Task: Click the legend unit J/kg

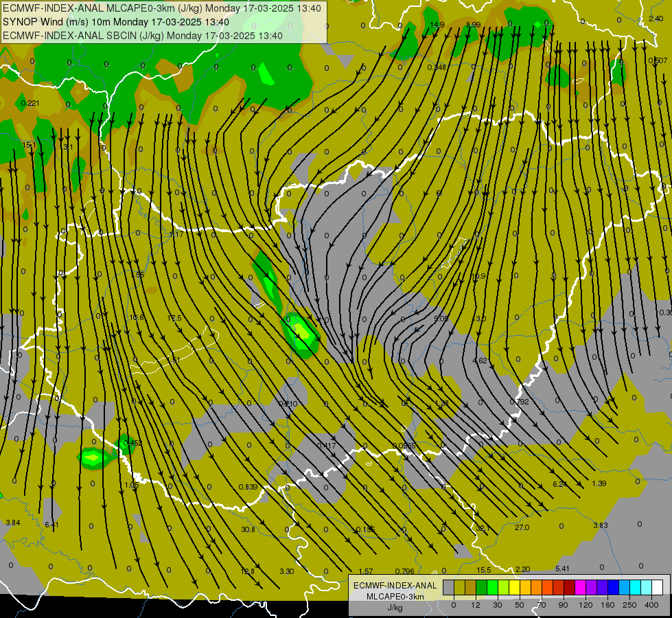Action: (395, 608)
